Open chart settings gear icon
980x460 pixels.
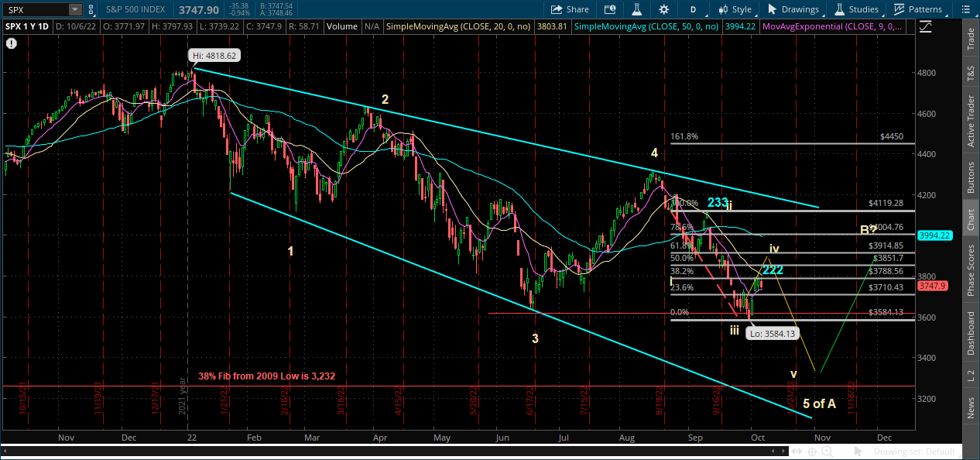point(663,9)
